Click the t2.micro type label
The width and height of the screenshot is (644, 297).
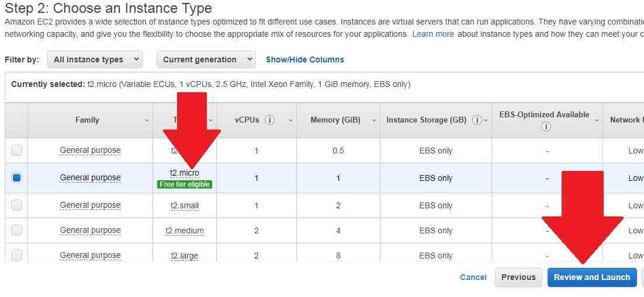pyautogui.click(x=185, y=173)
